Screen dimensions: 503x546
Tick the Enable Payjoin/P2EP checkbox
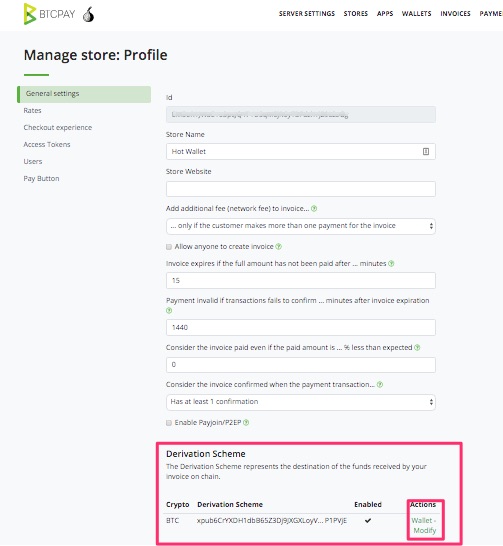click(x=169, y=423)
